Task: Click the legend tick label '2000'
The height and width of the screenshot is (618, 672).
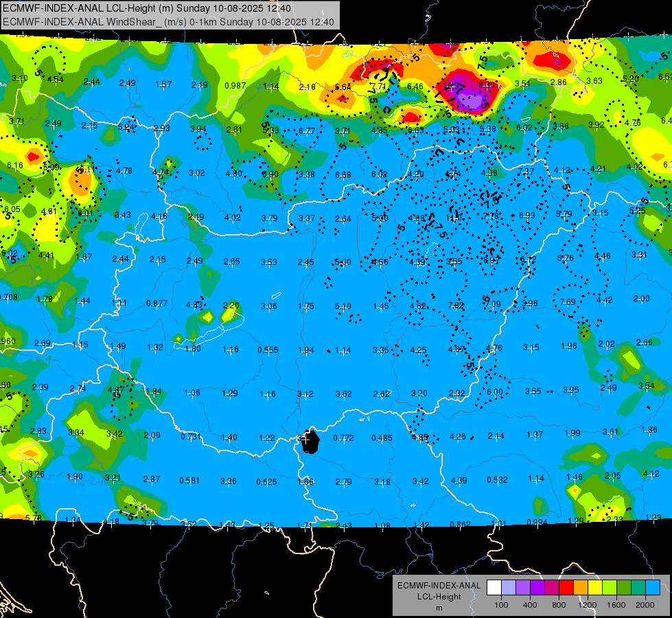Action: point(645,605)
